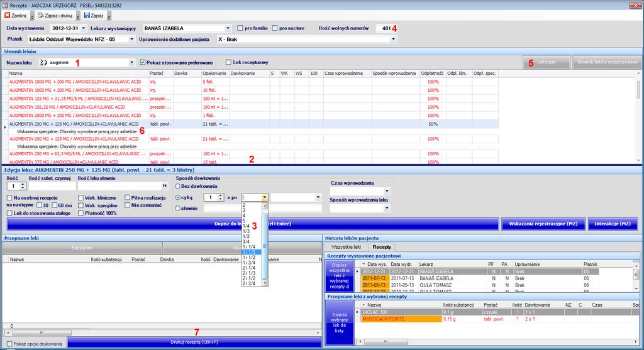
Task: Tick Nie zamieniać checkbox
Action: [x=127, y=205]
